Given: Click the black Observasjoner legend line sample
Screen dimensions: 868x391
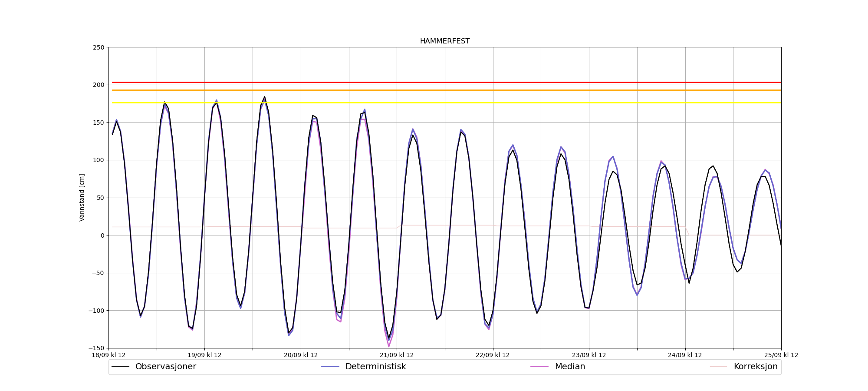Looking at the screenshot, I should (x=120, y=367).
